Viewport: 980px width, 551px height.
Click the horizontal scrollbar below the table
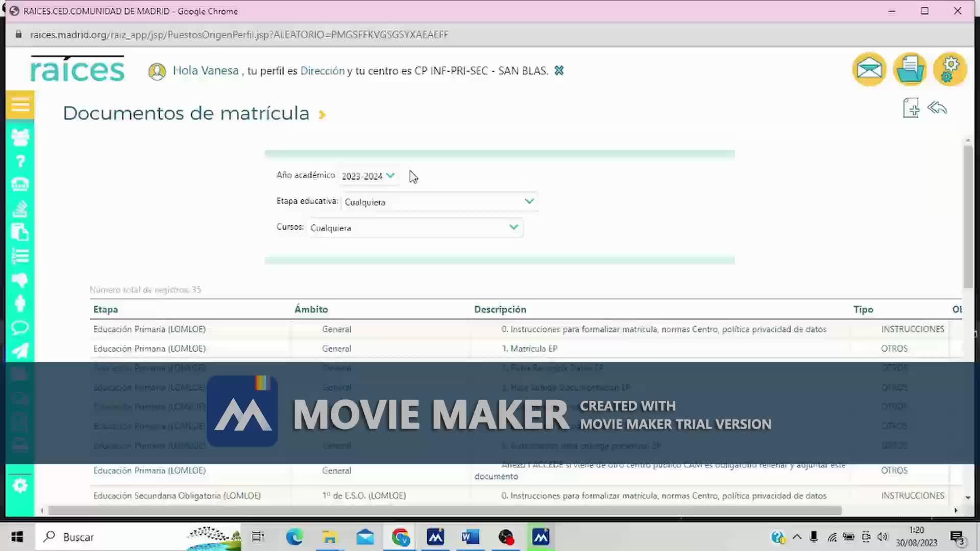pos(444,510)
